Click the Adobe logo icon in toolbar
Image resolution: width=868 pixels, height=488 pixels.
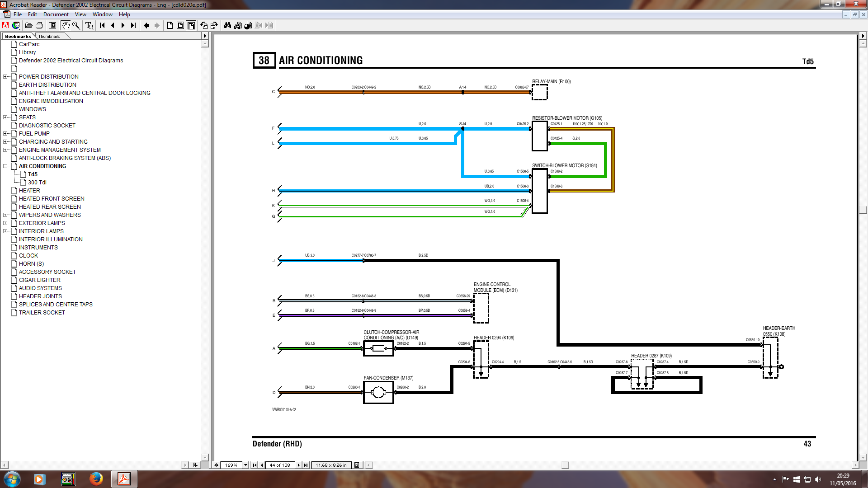pyautogui.click(x=6, y=25)
